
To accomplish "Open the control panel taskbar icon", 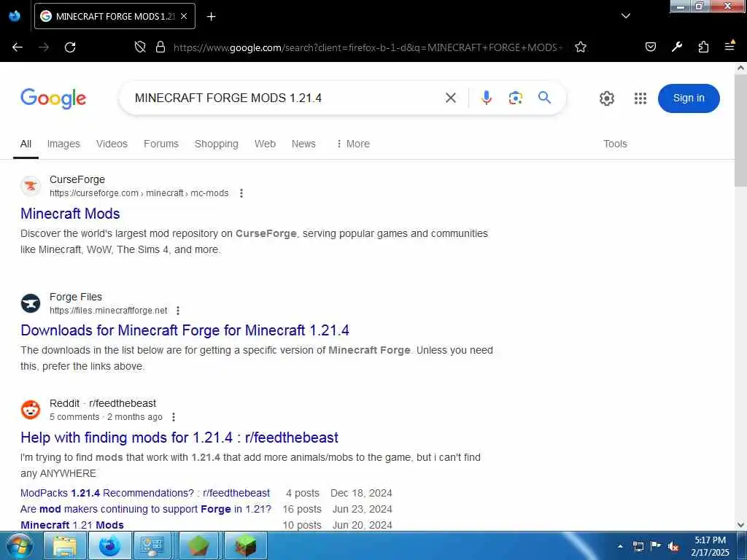I will coord(153,546).
